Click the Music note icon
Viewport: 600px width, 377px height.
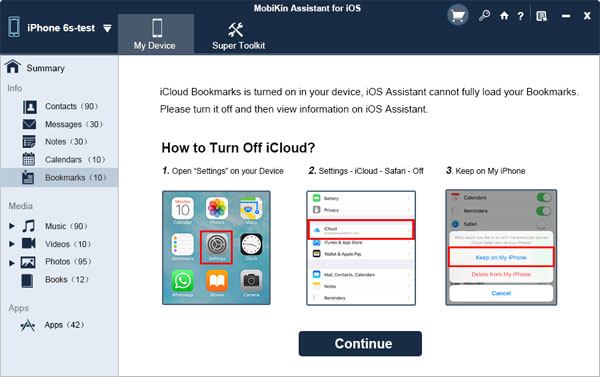tap(28, 226)
